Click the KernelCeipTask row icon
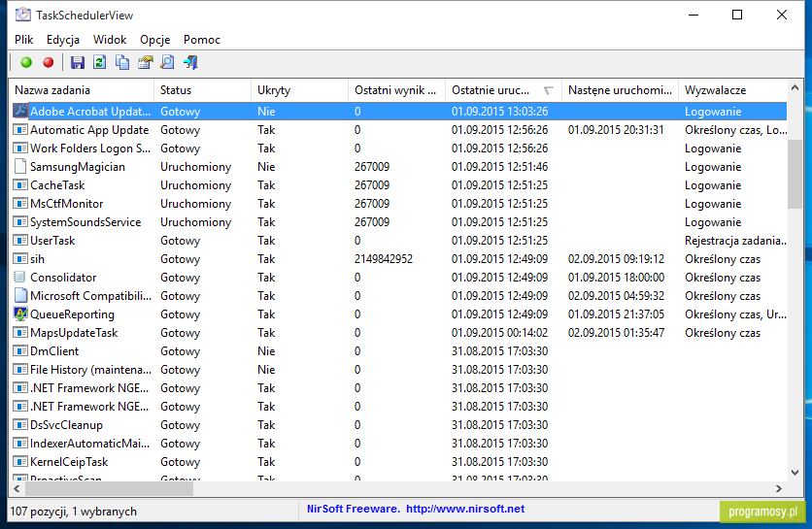This screenshot has height=529, width=812. click(20, 461)
